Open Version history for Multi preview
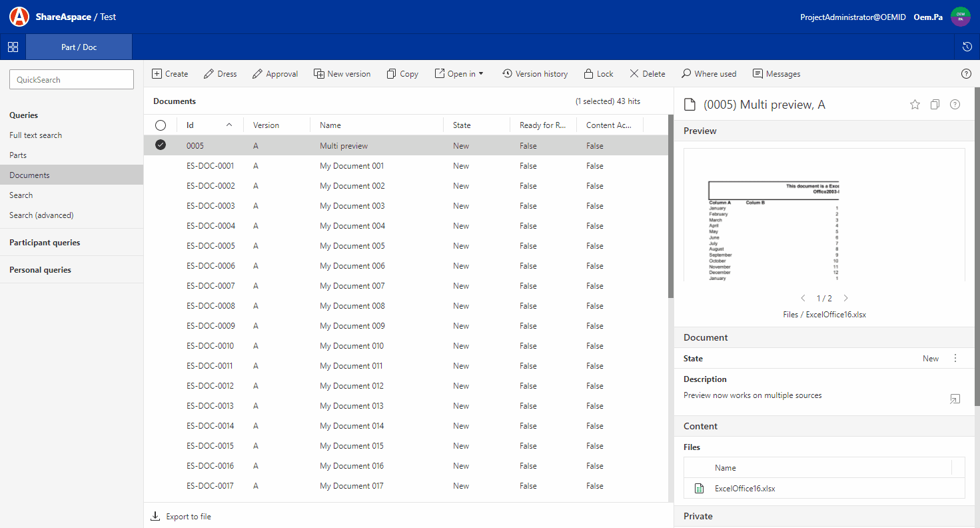 (535, 73)
